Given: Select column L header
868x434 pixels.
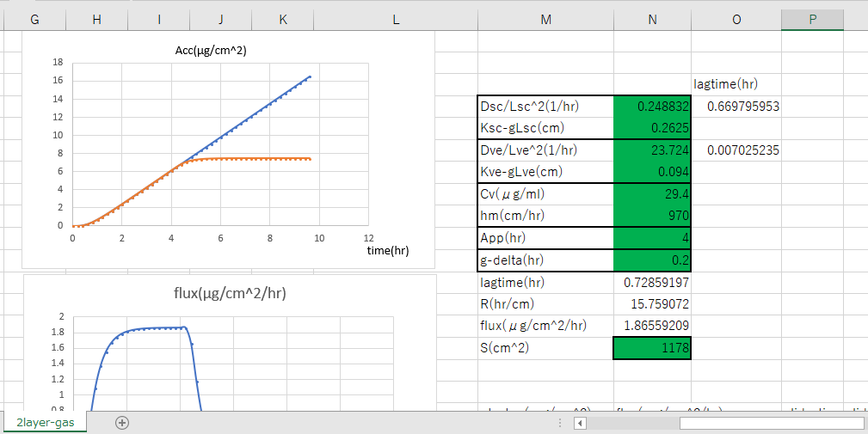Looking at the screenshot, I should pos(396,20).
